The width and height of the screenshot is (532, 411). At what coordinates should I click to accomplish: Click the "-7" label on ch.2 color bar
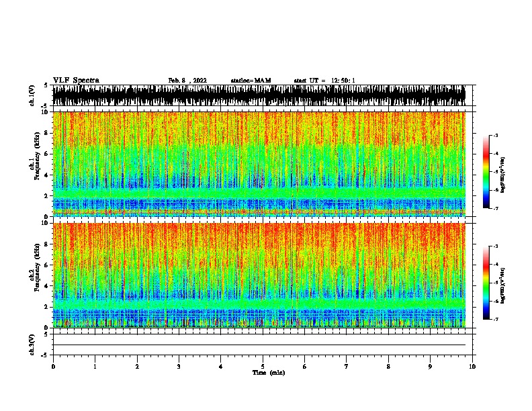point(496,319)
